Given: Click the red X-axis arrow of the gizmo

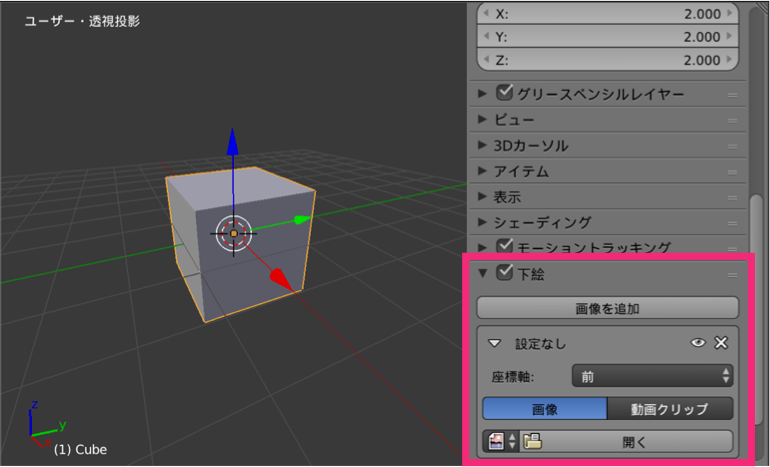Looking at the screenshot, I should click(284, 280).
